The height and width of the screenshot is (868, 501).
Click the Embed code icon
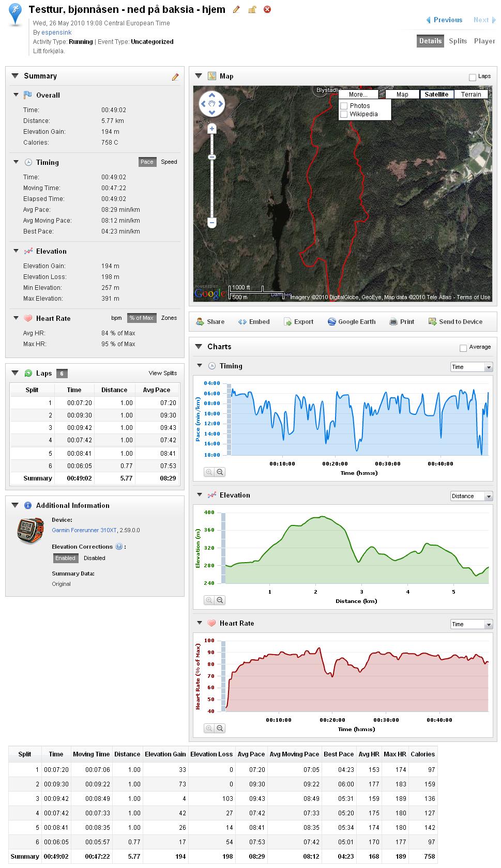[242, 321]
